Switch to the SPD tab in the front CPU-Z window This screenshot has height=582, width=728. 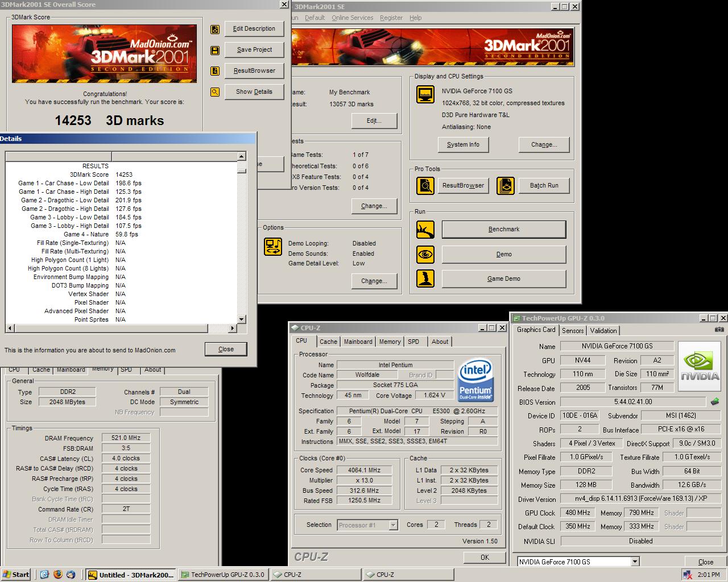413,342
